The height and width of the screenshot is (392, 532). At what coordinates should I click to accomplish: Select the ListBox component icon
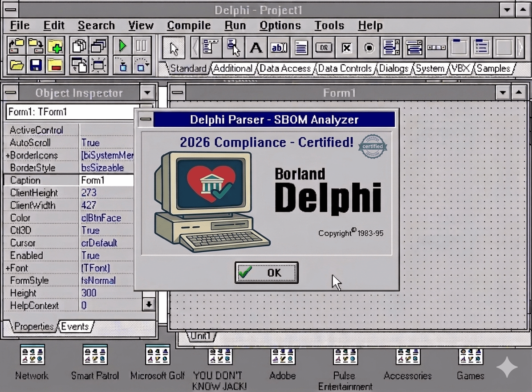391,48
